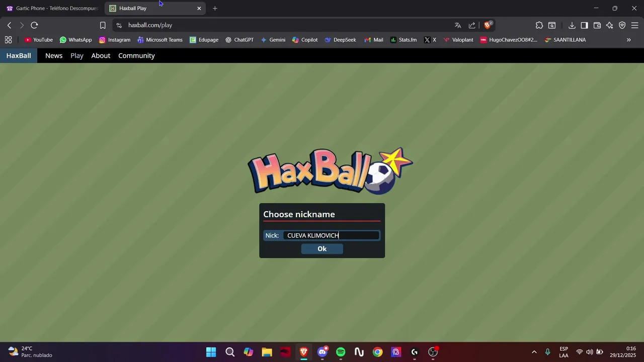Open volume control in system tray
This screenshot has width=644, height=362.
(589, 352)
